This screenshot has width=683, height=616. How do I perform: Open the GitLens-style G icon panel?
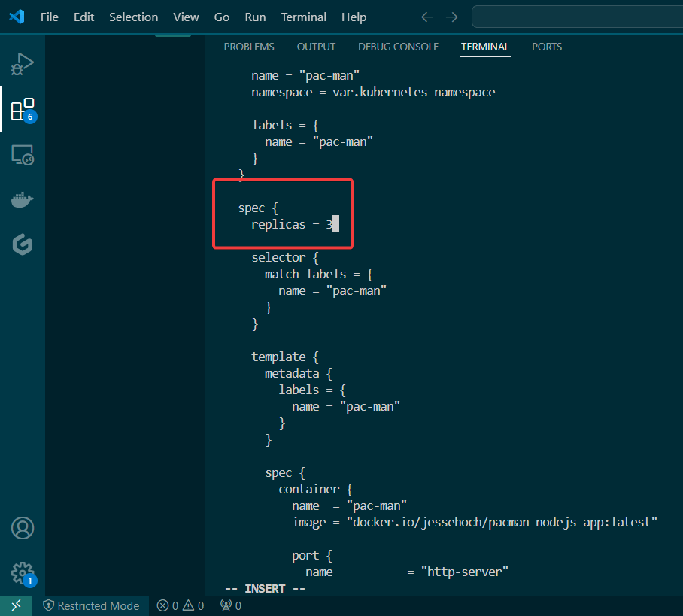[x=23, y=245]
